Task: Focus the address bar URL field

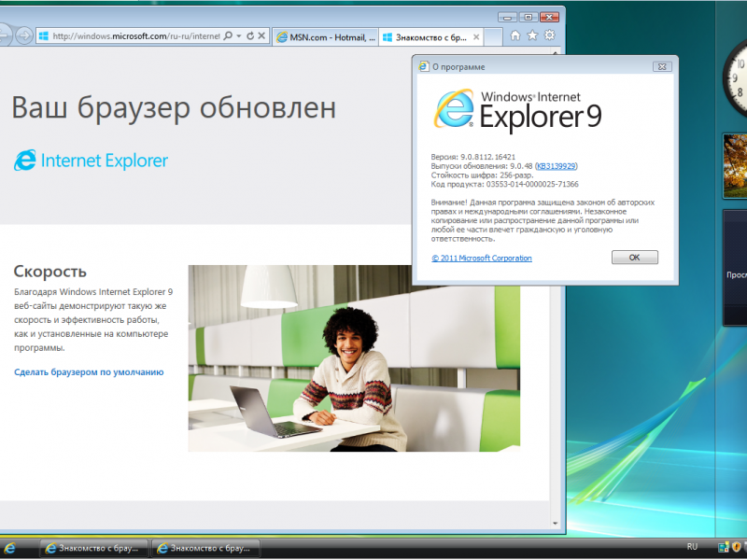Action: click(135, 36)
